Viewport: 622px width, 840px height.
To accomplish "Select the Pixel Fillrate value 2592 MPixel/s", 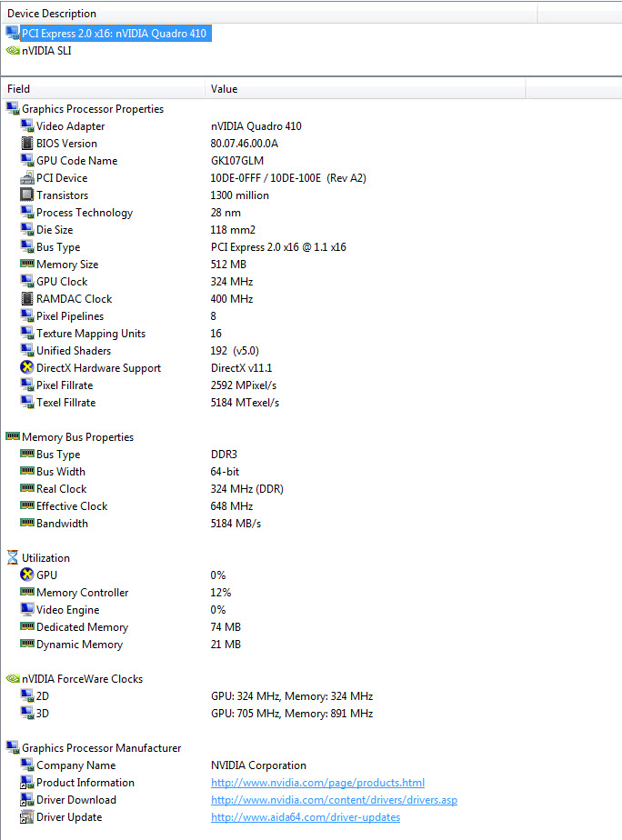I will pos(243,385).
